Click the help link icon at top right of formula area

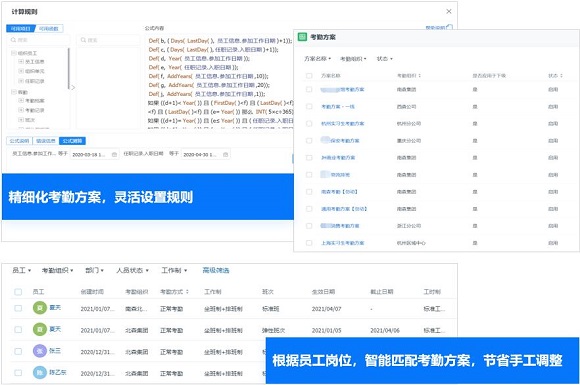coord(449,27)
